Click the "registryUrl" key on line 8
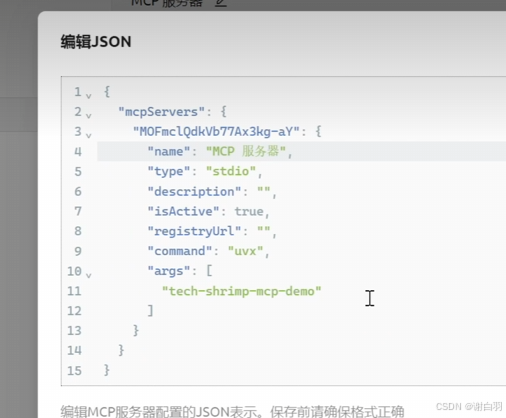Image resolution: width=506 pixels, height=418 pixels. click(x=194, y=231)
